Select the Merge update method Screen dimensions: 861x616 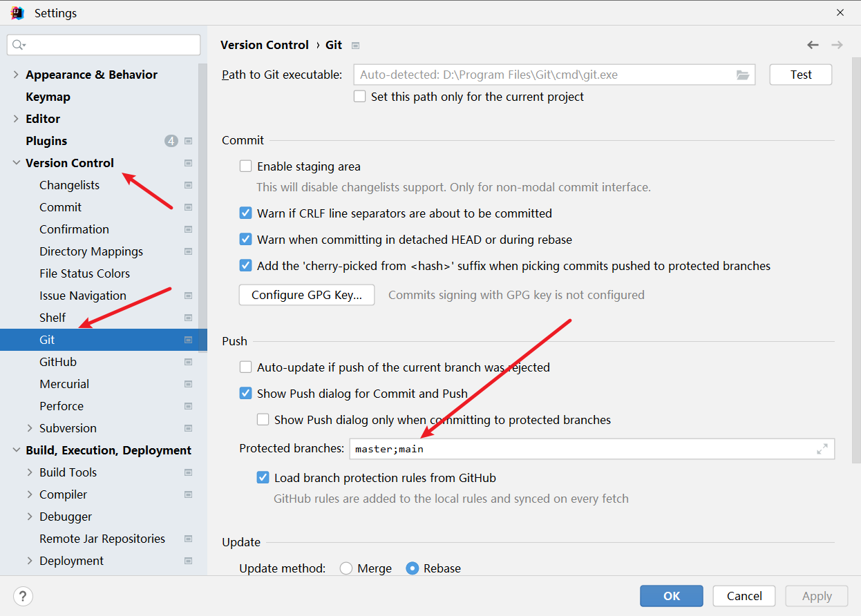pyautogui.click(x=346, y=568)
